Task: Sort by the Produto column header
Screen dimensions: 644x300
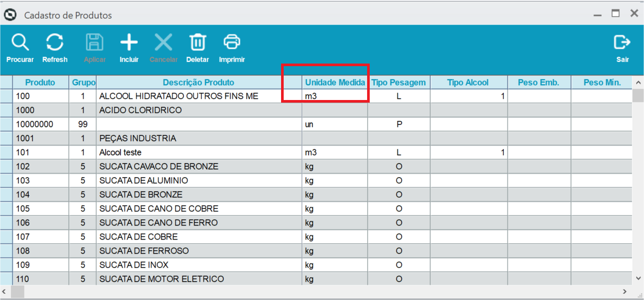Action: (x=40, y=82)
